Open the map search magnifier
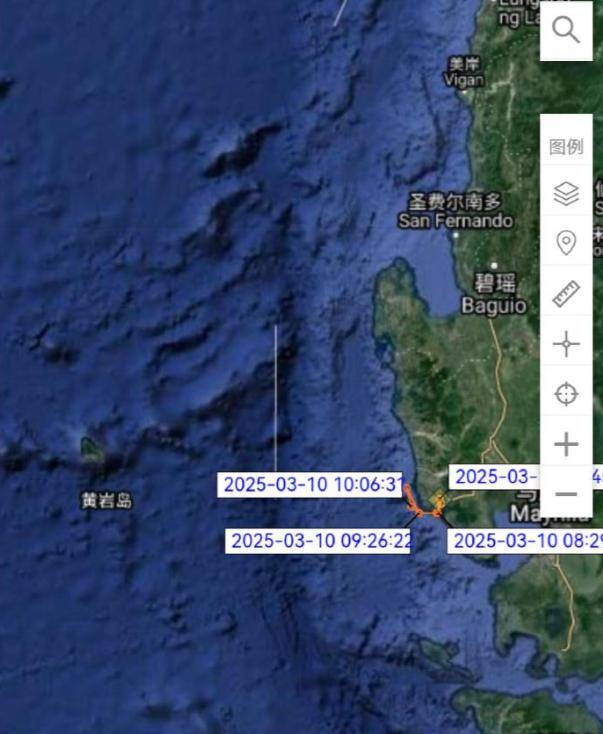Image resolution: width=603 pixels, height=734 pixels. [x=566, y=31]
